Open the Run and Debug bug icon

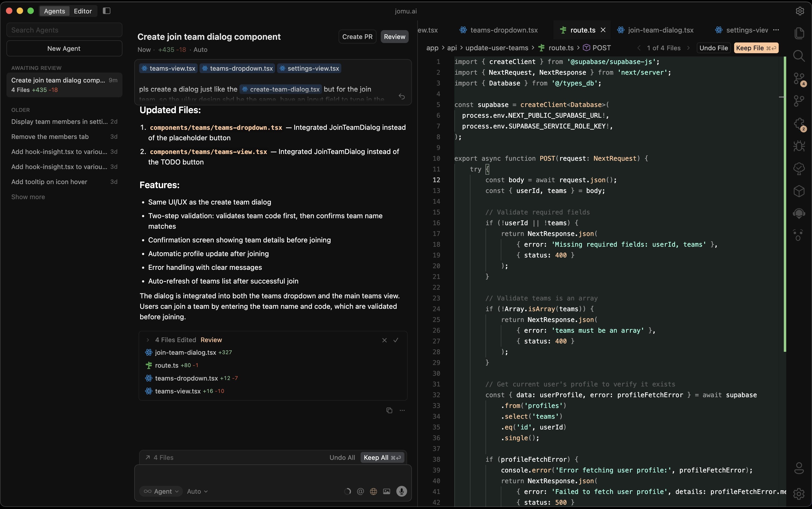[x=799, y=146]
